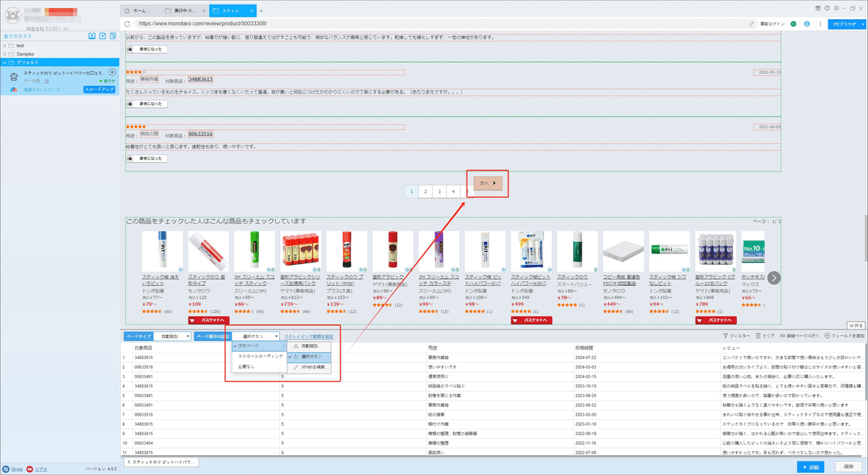Click the 保存 save button
Viewport: 868px width, 475px height.
849,466
